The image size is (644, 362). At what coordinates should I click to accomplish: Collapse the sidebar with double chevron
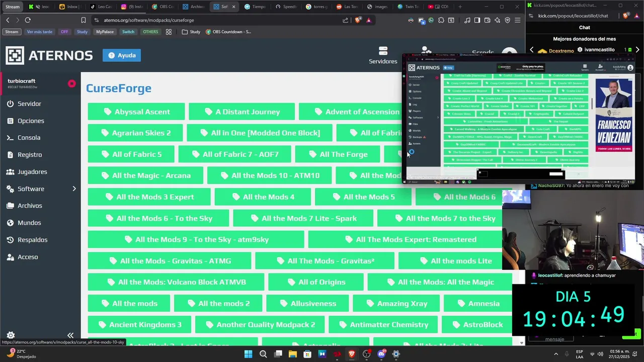pos(70,335)
